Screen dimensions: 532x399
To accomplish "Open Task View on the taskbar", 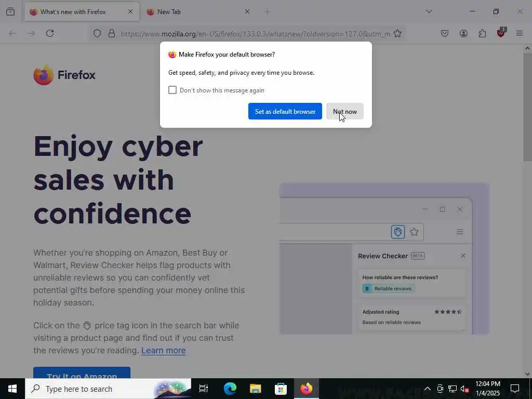I will point(204,389).
